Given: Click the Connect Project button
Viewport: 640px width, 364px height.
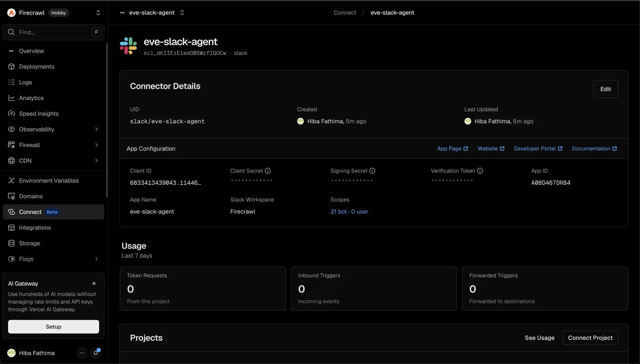Looking at the screenshot, I should (x=590, y=338).
